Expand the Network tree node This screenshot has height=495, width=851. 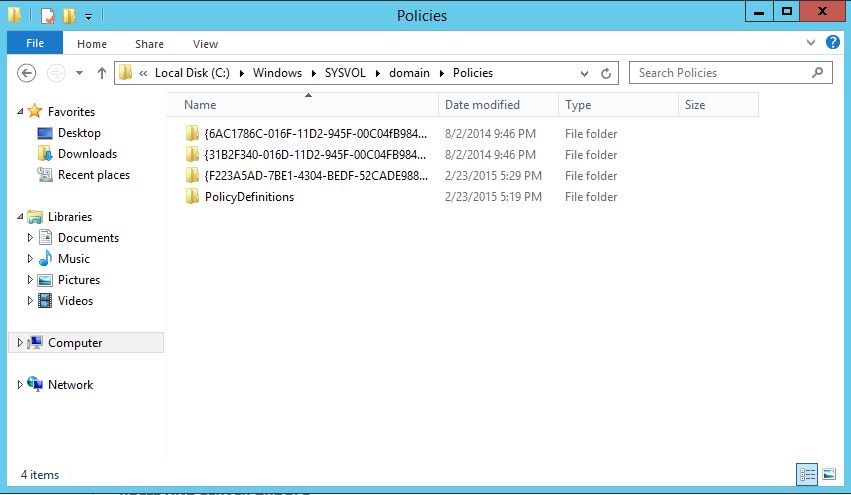20,384
